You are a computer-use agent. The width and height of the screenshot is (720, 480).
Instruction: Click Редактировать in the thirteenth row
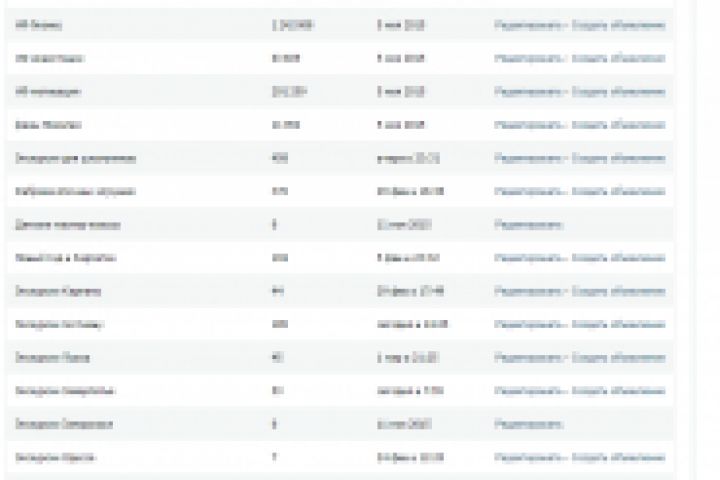point(529,425)
